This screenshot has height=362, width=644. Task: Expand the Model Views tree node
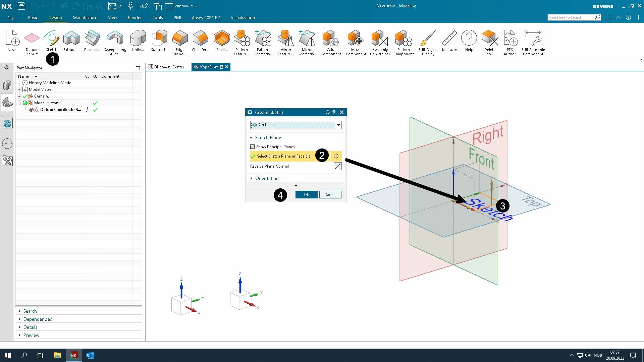19,89
